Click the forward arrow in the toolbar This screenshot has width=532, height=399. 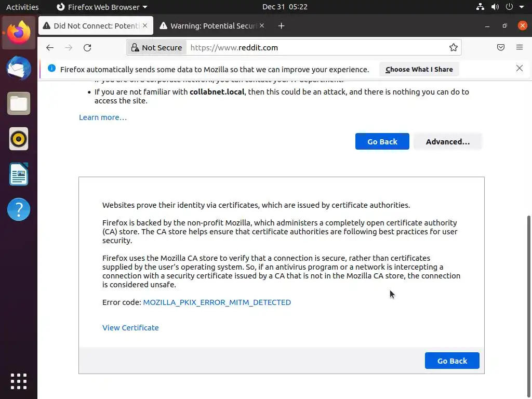click(x=69, y=47)
